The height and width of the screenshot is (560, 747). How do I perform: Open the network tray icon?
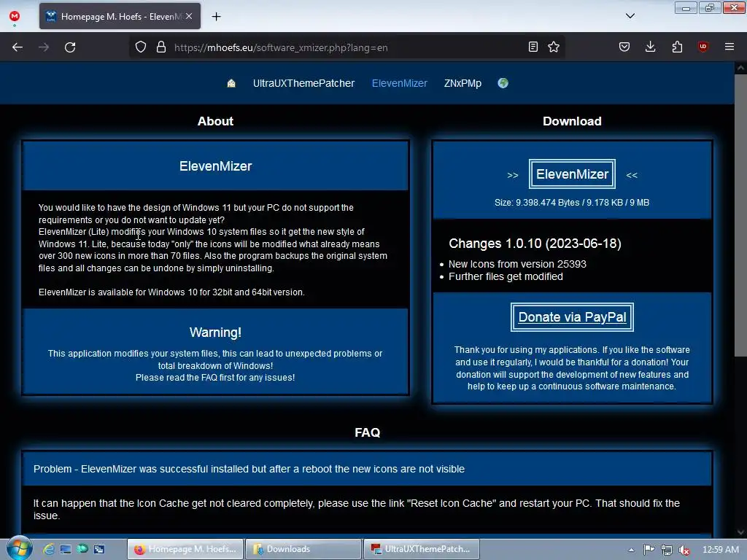click(x=667, y=550)
